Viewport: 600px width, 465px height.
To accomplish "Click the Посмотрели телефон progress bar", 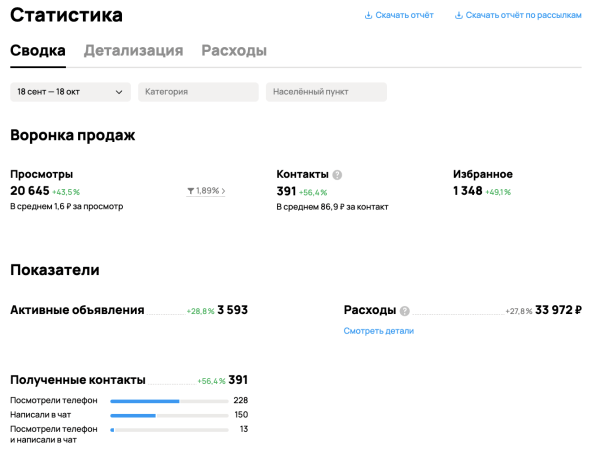I will [169, 401].
